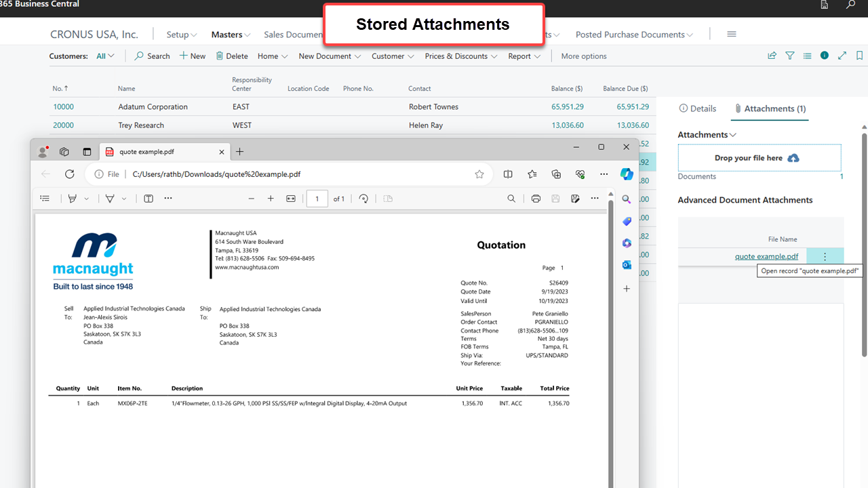Click the Search action in Customers

152,56
